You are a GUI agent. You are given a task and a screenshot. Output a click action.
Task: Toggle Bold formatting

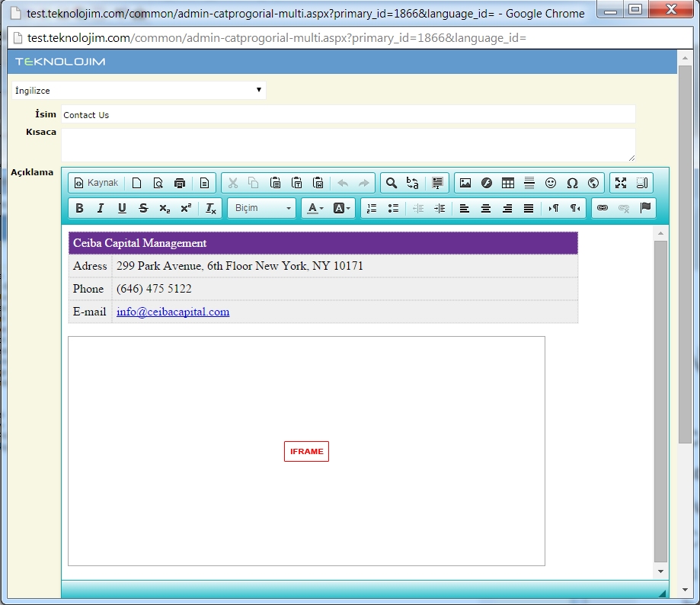coord(79,208)
